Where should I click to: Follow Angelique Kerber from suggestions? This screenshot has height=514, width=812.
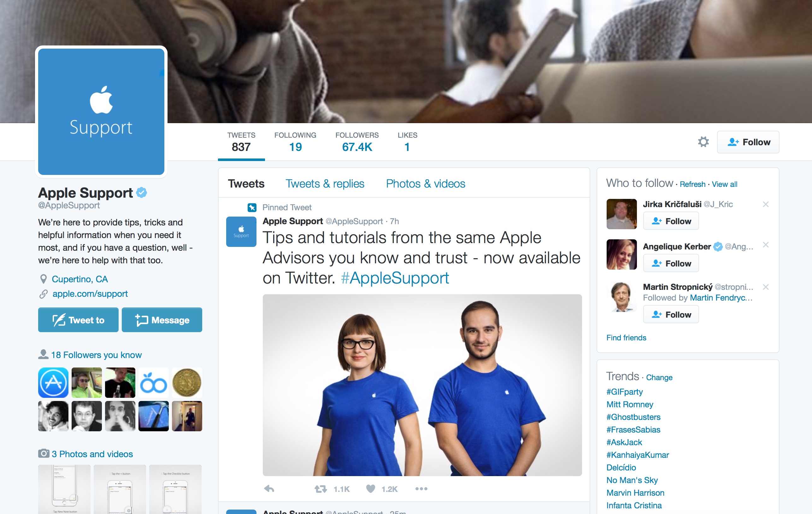[x=671, y=263]
